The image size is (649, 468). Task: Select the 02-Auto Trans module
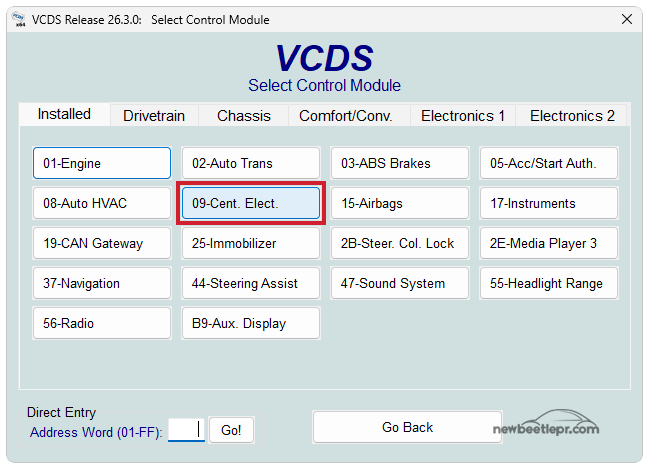click(251, 163)
